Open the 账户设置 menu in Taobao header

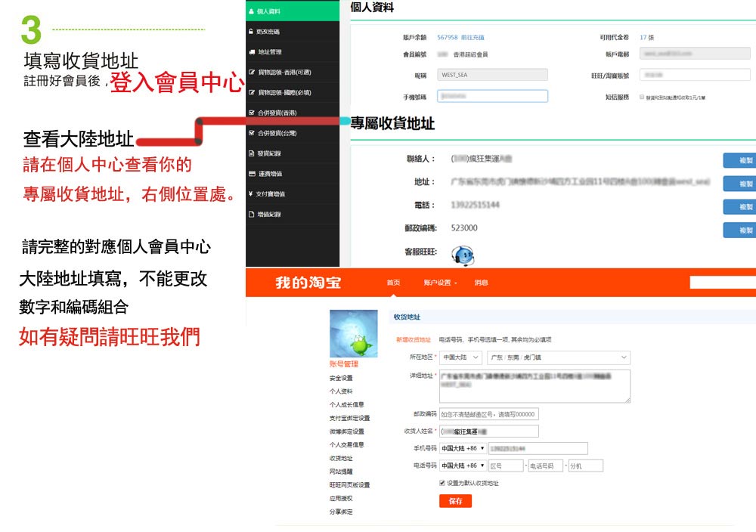click(x=442, y=283)
